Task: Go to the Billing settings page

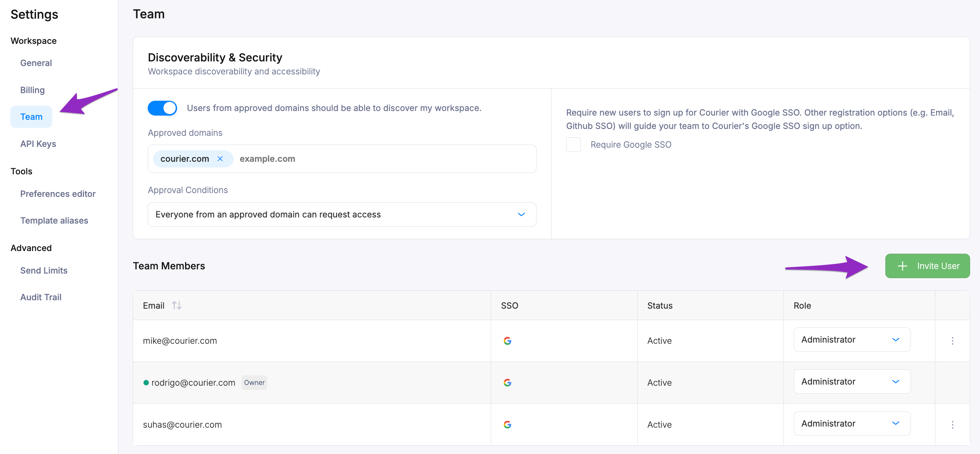Action: (x=32, y=90)
